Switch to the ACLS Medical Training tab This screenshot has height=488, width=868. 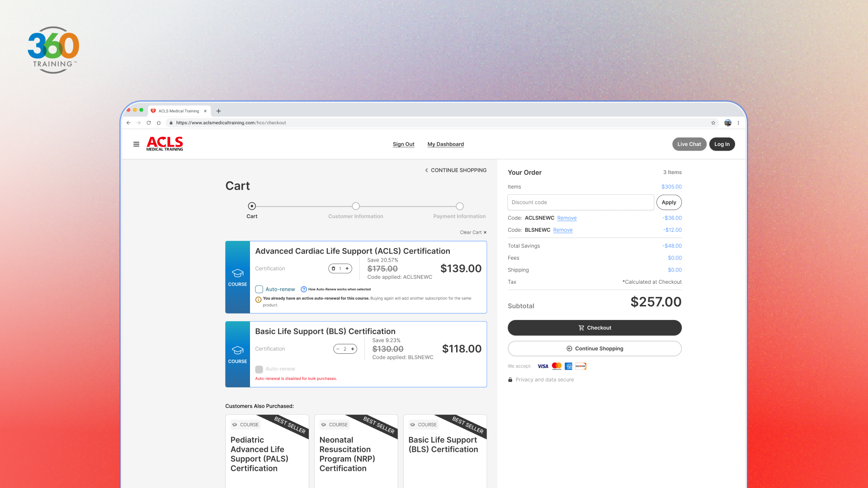(179, 111)
